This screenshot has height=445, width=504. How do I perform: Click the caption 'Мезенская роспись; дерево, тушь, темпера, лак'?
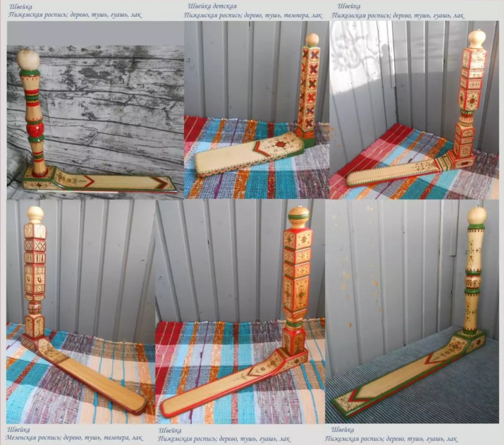[75, 438]
